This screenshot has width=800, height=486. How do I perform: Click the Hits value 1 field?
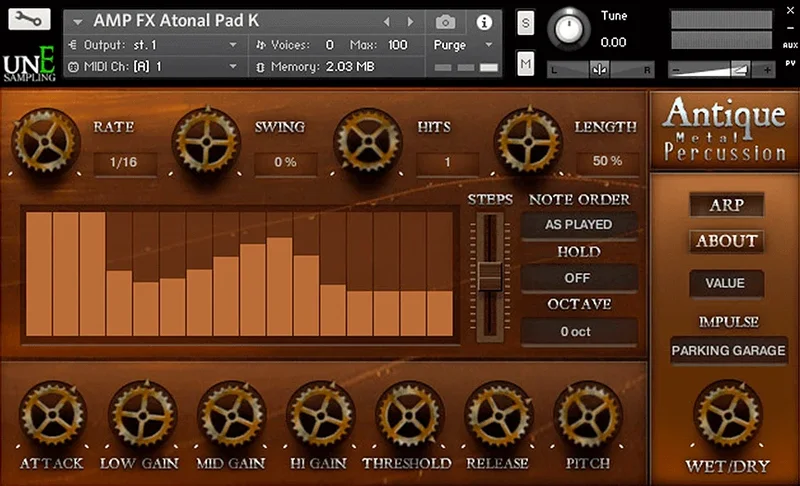tap(447, 162)
